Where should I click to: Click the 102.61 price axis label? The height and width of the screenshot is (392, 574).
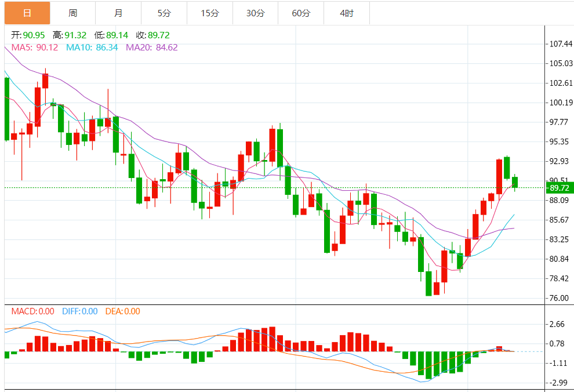coord(561,83)
